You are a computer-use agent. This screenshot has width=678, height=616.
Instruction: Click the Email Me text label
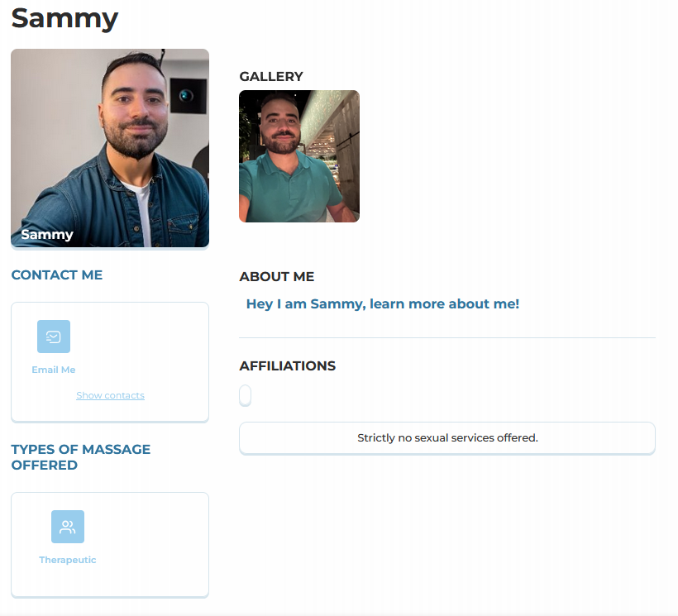tap(54, 370)
